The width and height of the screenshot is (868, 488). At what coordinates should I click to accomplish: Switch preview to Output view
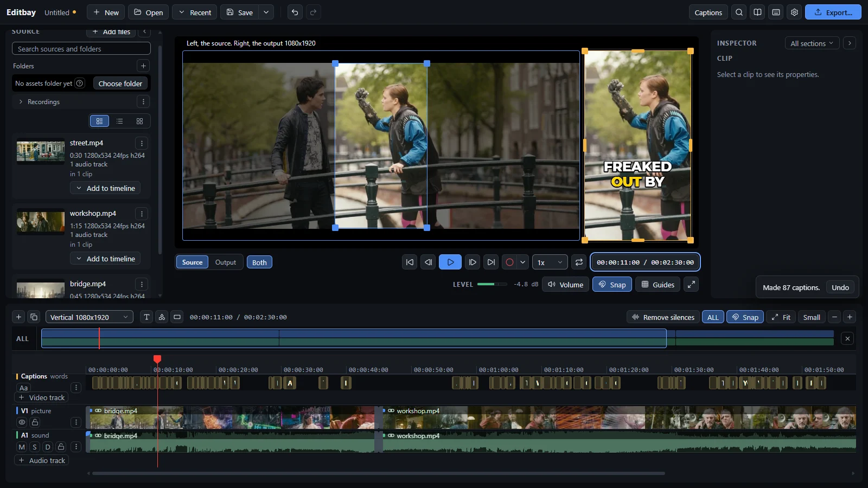pyautogui.click(x=226, y=262)
